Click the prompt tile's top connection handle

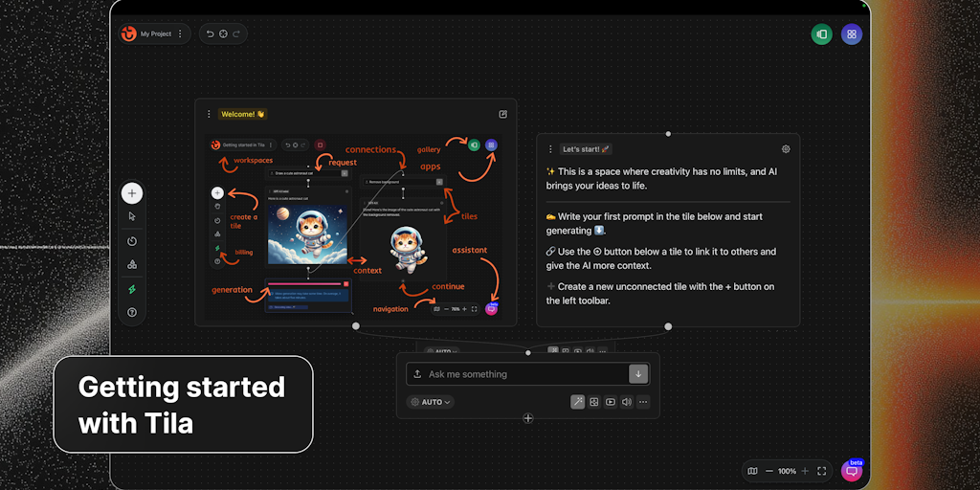coord(528,352)
